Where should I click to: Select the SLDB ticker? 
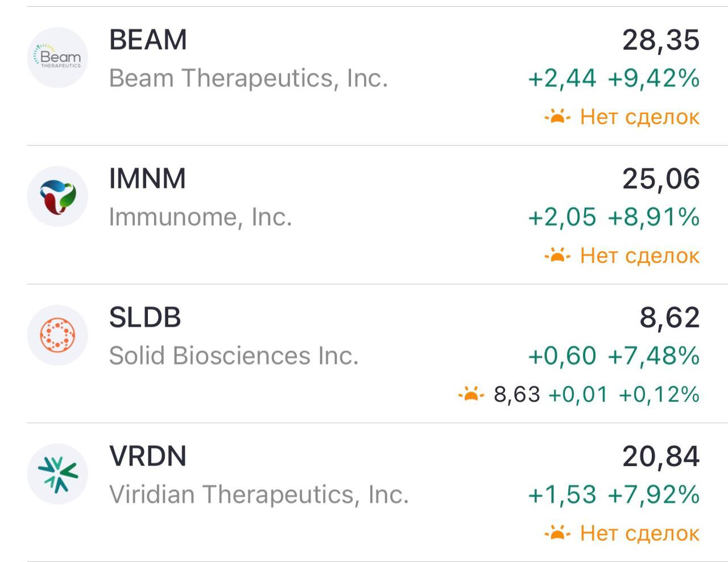[x=145, y=317]
